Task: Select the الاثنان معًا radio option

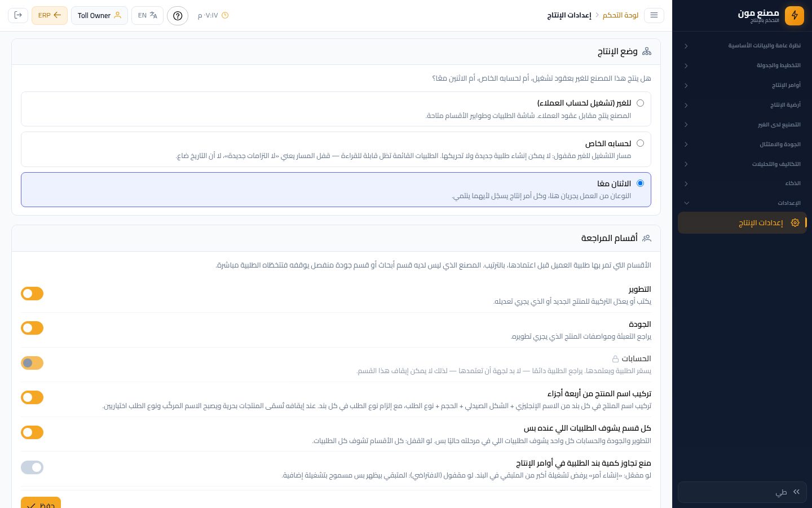Action: click(640, 183)
